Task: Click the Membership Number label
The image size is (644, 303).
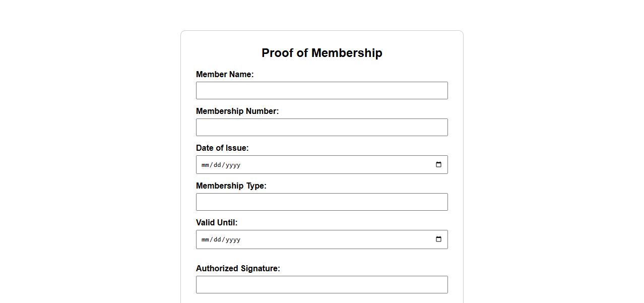Action: tap(237, 111)
